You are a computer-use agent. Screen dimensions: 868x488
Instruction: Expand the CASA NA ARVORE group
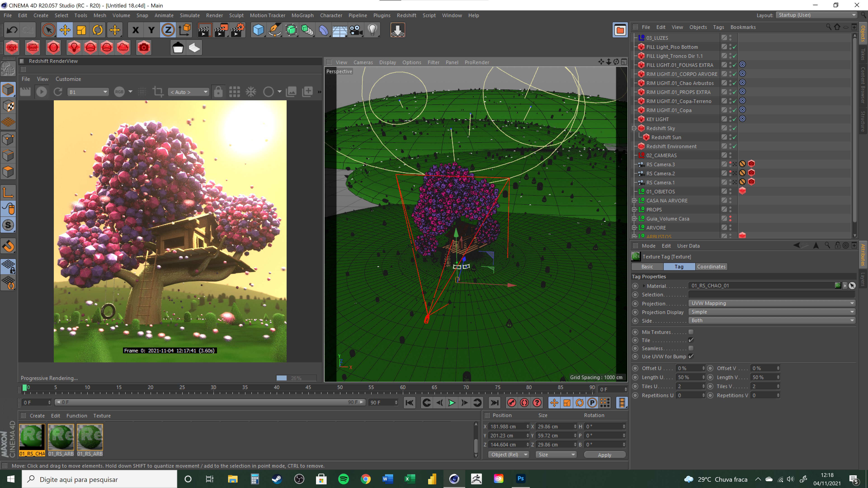tap(634, 200)
